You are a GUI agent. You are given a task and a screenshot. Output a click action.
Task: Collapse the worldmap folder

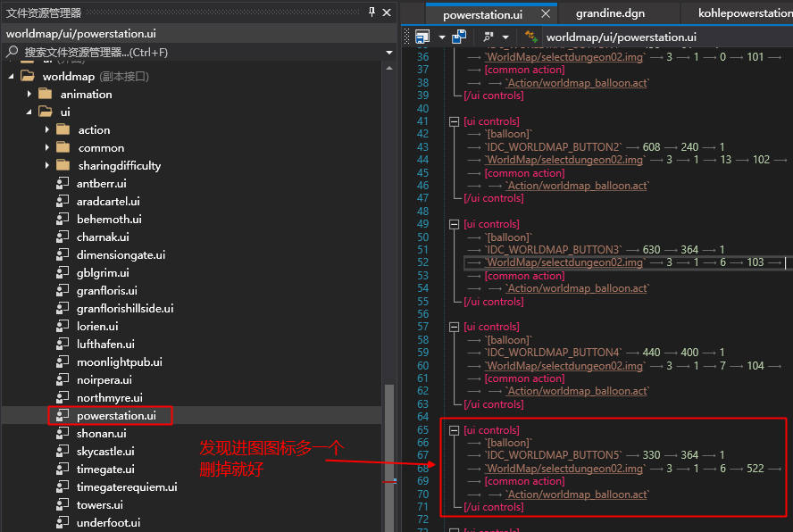pyautogui.click(x=11, y=77)
